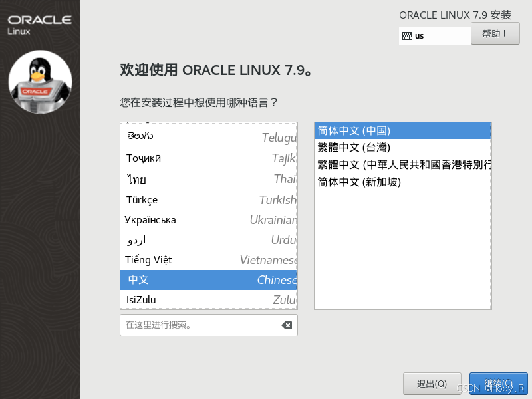Open the 帮助! help button
The height and width of the screenshot is (399, 532).
click(x=495, y=33)
